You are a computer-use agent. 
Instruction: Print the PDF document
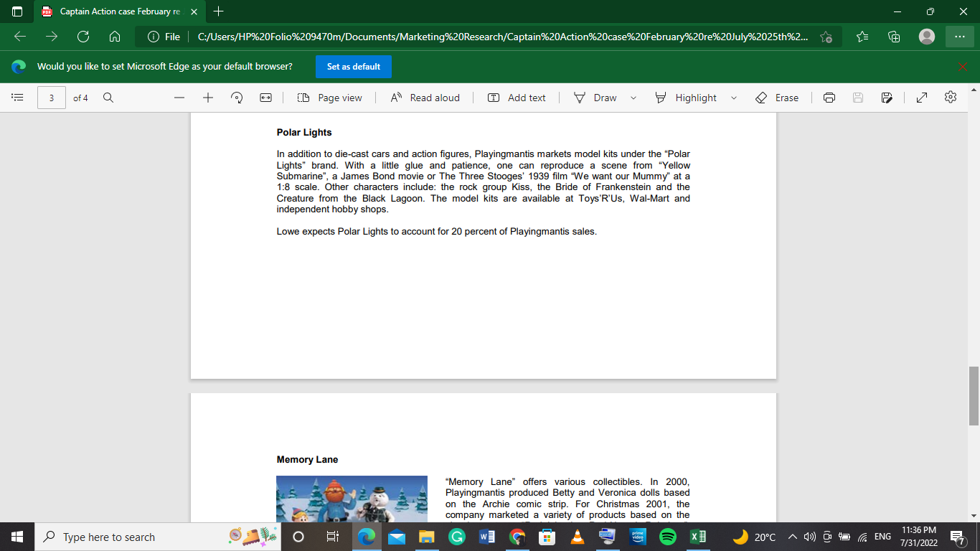[829, 98]
